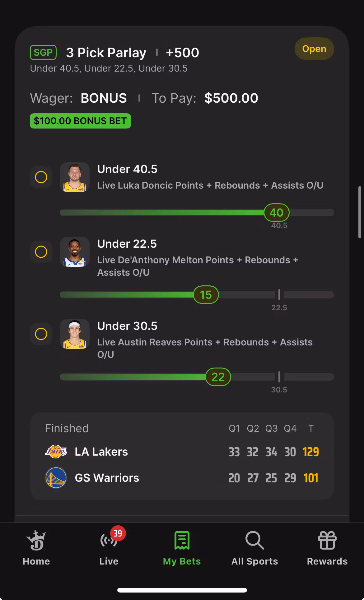Tap the 40 marker on Doncic progress bar
The height and width of the screenshot is (600, 364).
tap(277, 213)
